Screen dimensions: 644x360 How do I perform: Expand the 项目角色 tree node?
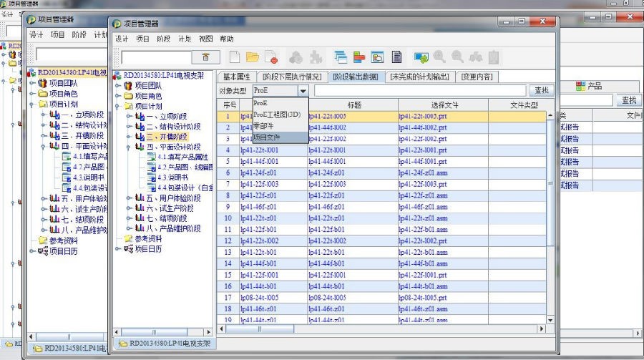118,96
